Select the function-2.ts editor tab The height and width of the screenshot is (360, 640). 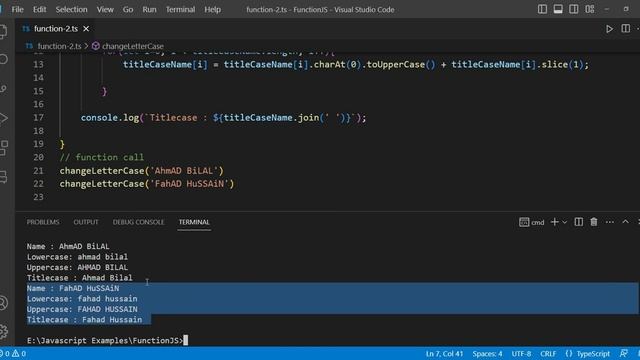(x=56, y=29)
